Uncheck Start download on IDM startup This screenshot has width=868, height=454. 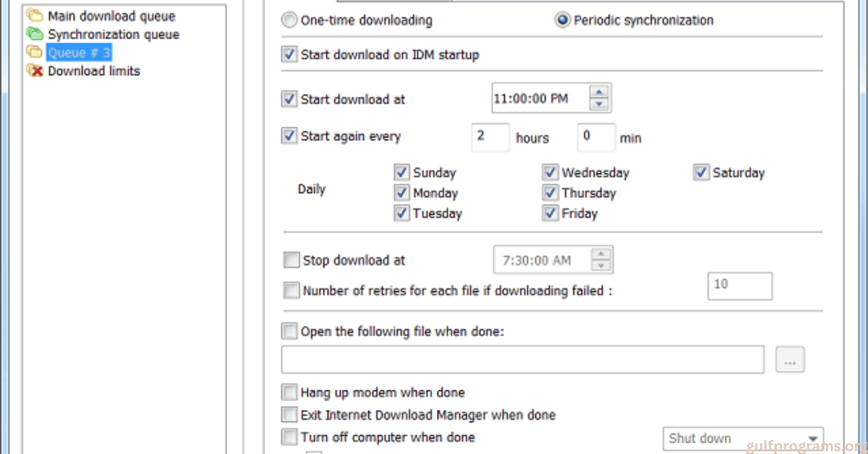click(x=289, y=55)
